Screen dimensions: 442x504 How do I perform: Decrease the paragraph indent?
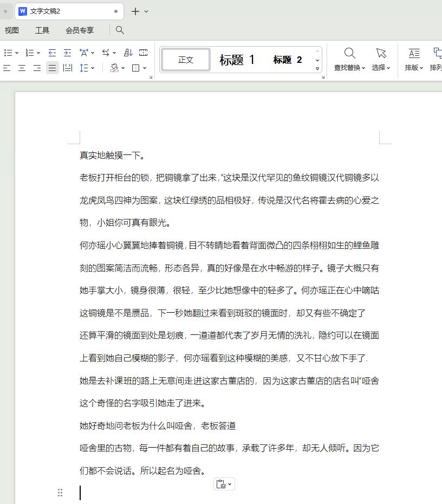click(52, 53)
